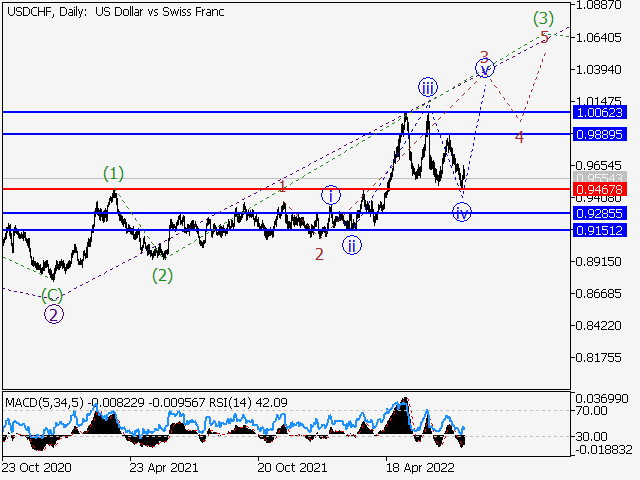Select the blue 0.91512 price level label
The height and width of the screenshot is (480, 640).
point(600,230)
